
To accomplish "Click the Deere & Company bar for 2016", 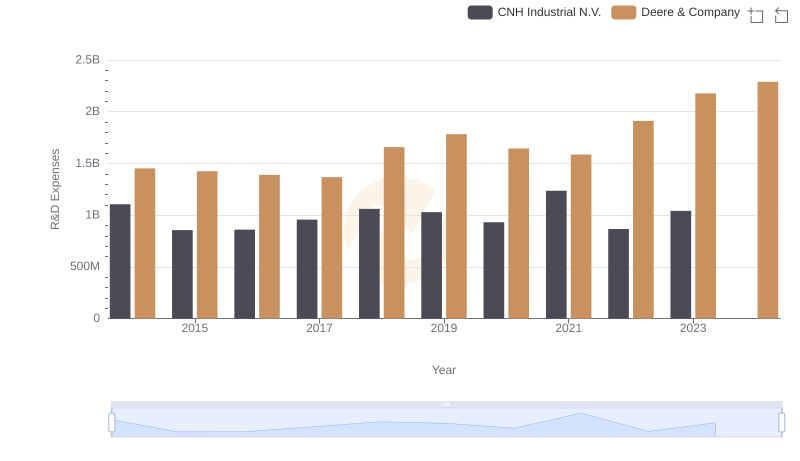I will tap(269, 247).
